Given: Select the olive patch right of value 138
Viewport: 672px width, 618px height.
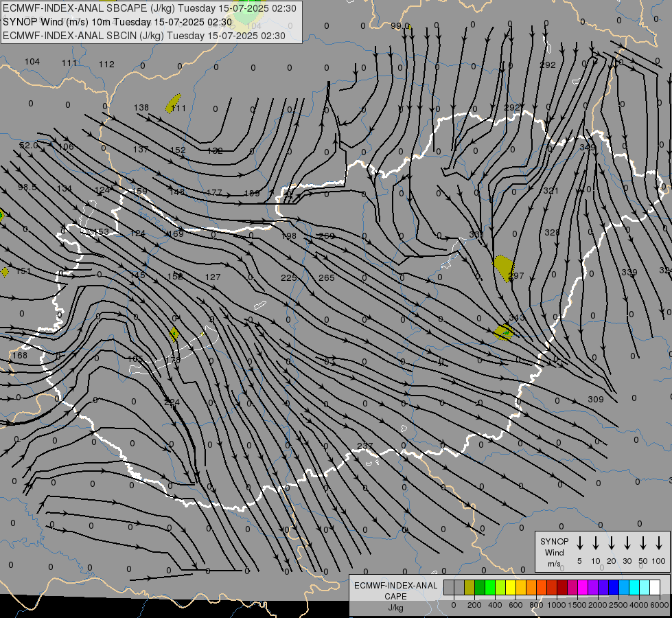Looking at the screenshot, I should (x=173, y=104).
